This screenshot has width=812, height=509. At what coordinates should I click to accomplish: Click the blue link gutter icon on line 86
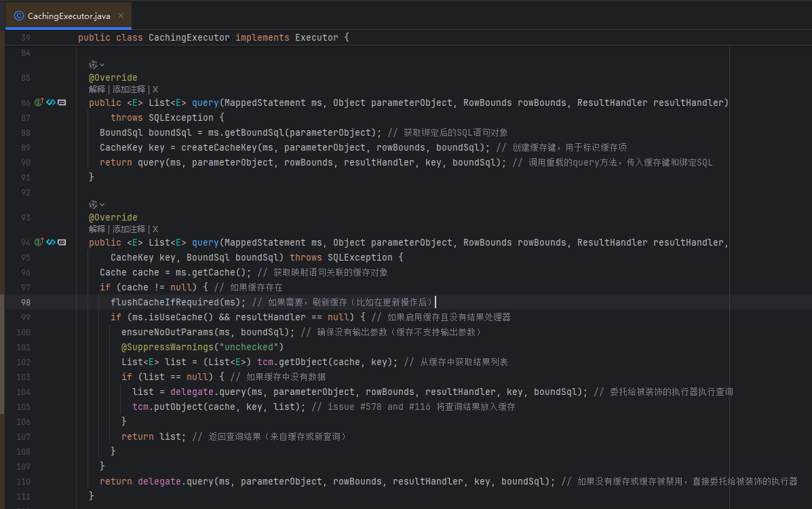51,102
